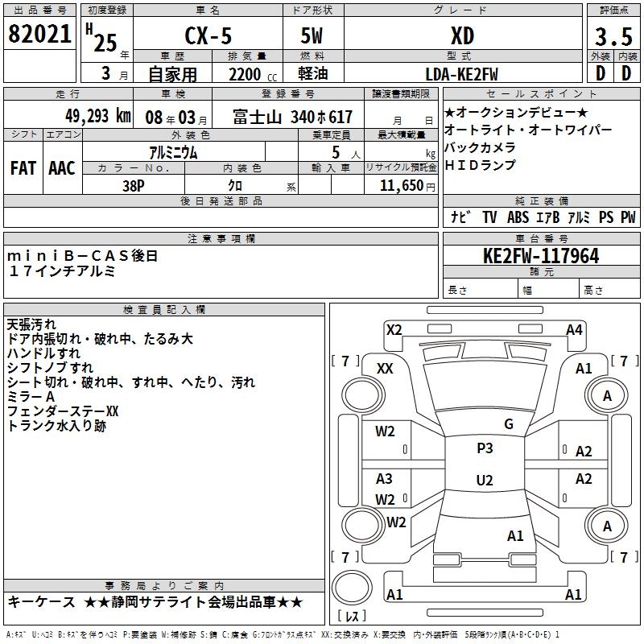Viewport: 644px width, 644px height.
Task: Click TV in genuine equipment
Action: (x=489, y=217)
